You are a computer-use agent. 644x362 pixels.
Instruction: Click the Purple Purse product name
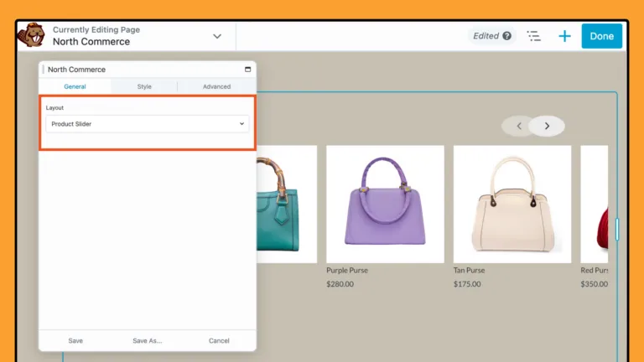pos(347,271)
